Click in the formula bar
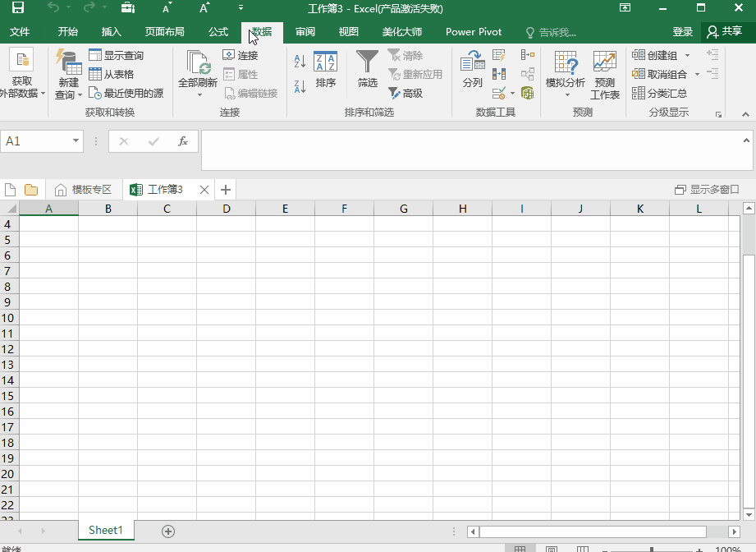Image resolution: width=756 pixels, height=552 pixels. point(473,150)
